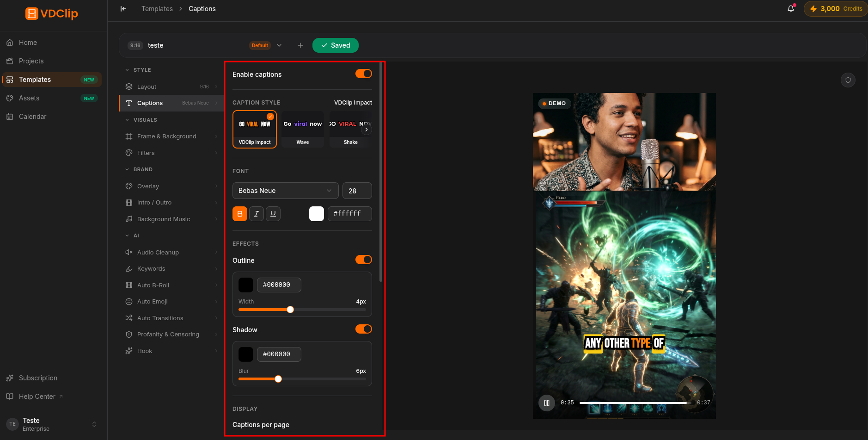Select the Wave caption style

tap(303, 130)
